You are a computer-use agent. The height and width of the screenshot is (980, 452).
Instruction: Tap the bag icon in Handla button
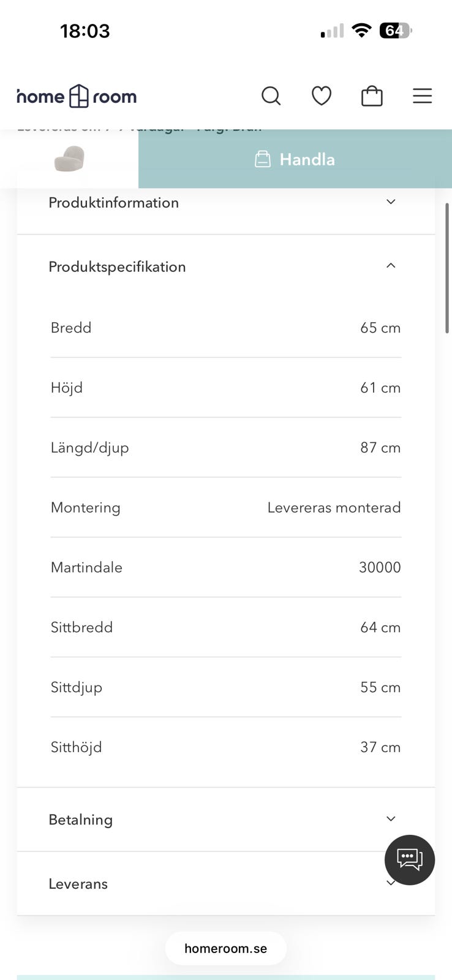pos(263,159)
